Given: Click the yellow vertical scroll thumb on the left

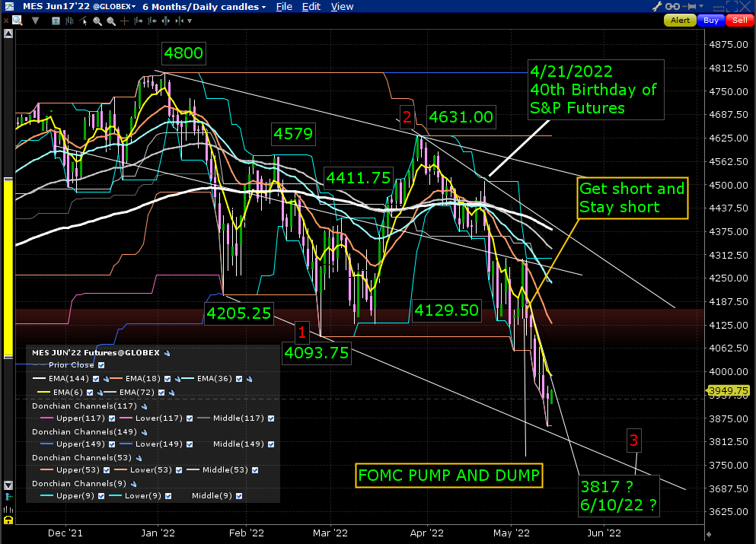Looking at the screenshot, I should click(x=8, y=268).
